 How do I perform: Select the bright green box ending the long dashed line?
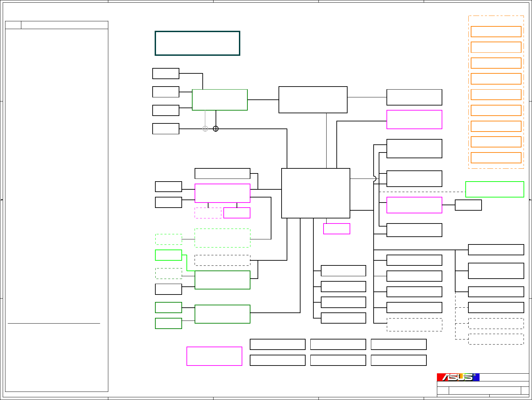point(495,189)
